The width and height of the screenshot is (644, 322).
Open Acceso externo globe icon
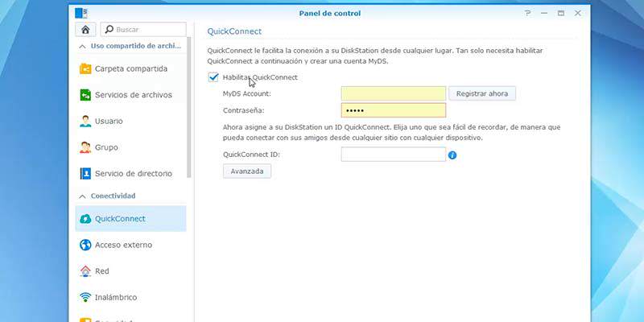(x=85, y=245)
